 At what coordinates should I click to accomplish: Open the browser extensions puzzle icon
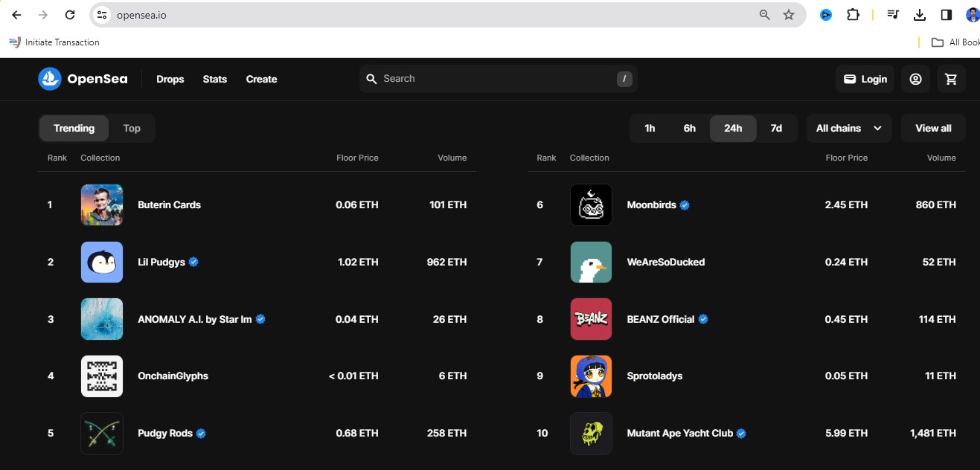[x=854, y=15]
